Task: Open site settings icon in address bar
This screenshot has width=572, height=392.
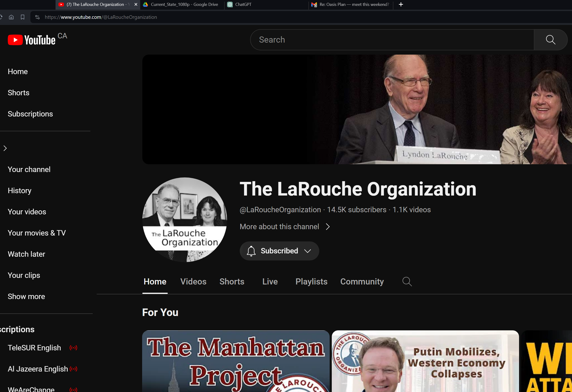Action: 37,17
